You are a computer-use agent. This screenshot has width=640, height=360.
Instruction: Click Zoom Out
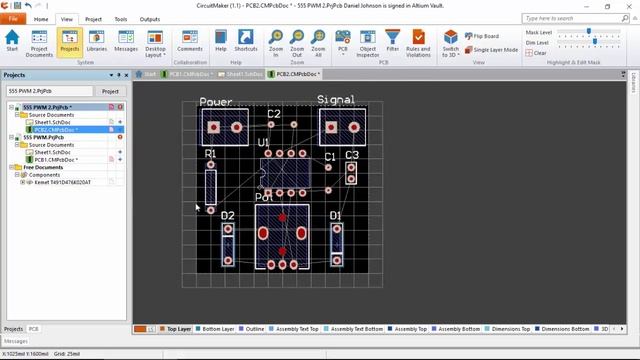pos(297,43)
